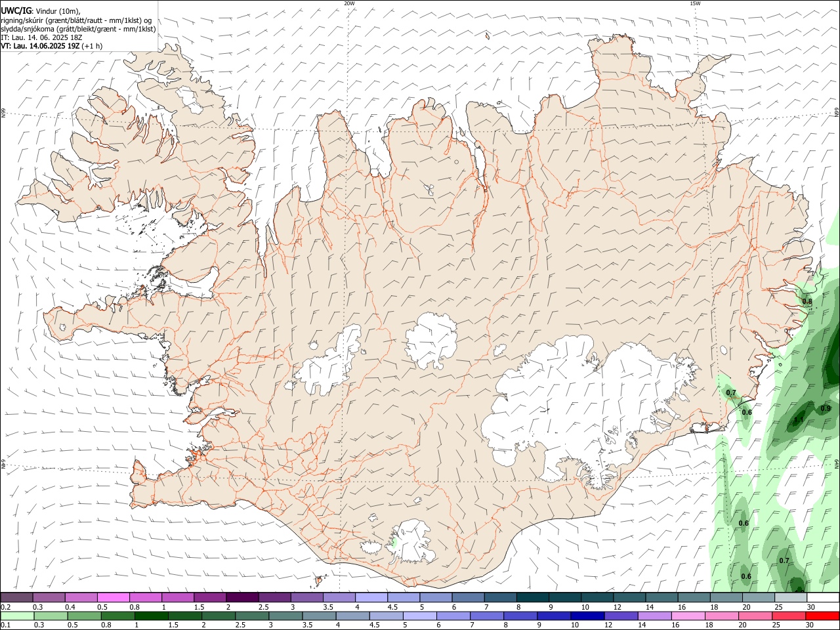
Task: Select the light pink 16 swatch in the lower legend row
Action: pyautogui.click(x=688, y=616)
